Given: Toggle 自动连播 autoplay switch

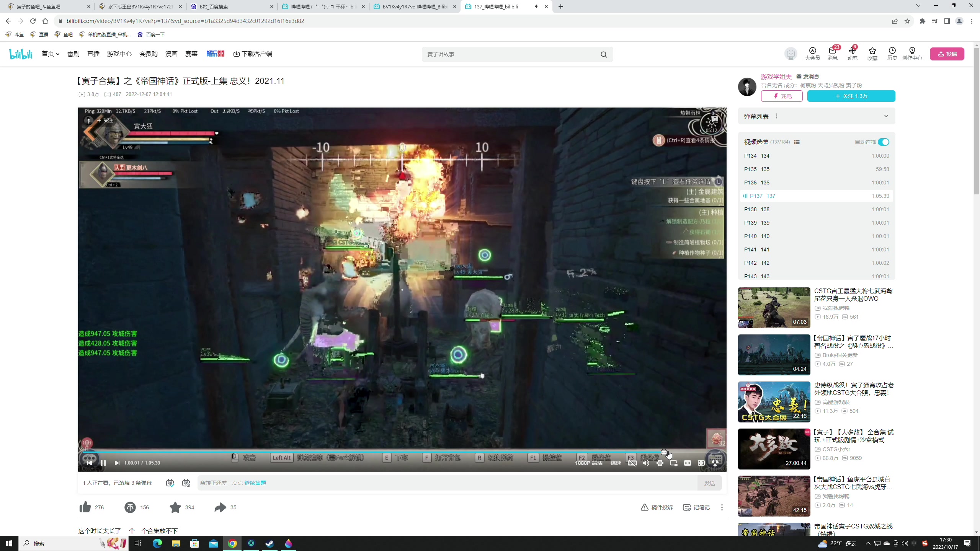Looking at the screenshot, I should click(884, 142).
